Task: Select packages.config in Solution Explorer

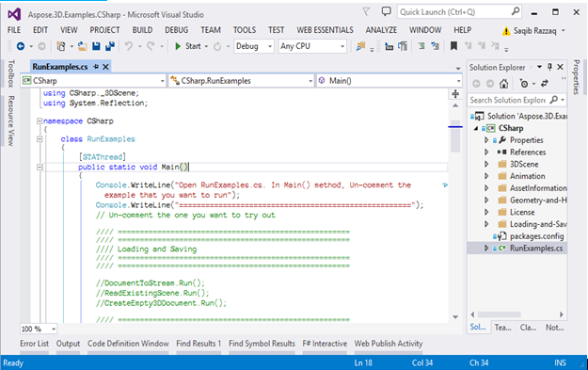Action: [536, 236]
